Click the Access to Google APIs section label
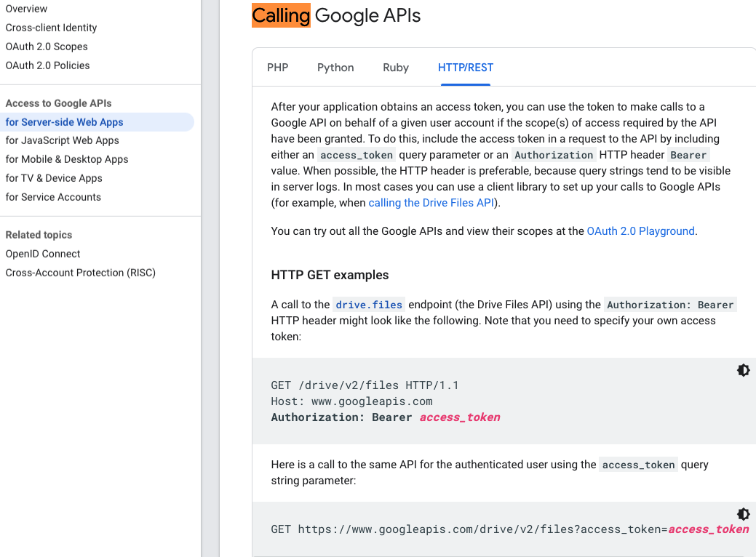 point(58,103)
